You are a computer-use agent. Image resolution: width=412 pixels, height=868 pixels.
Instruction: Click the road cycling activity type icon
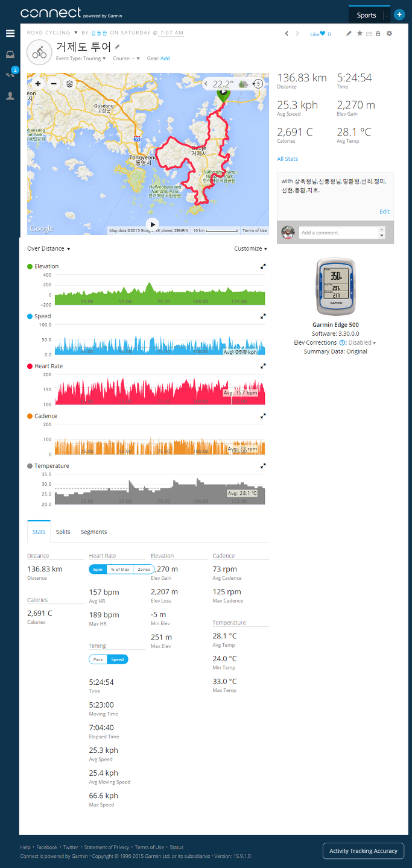(39, 52)
